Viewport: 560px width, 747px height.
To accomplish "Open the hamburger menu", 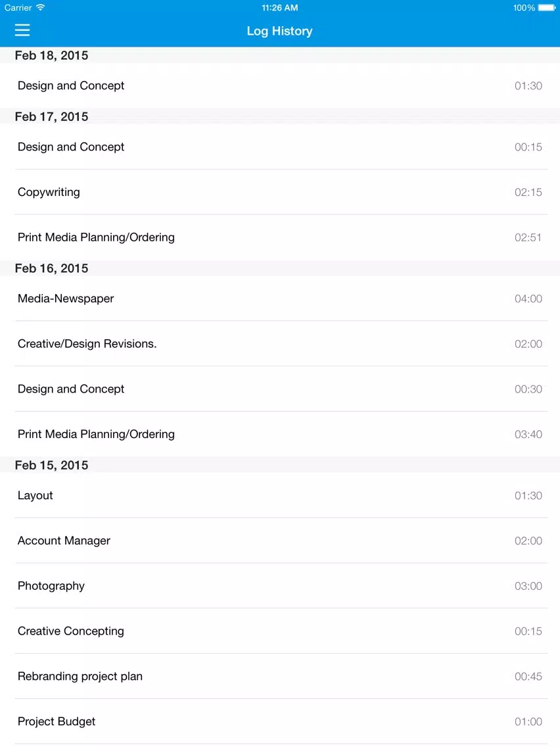I will pyautogui.click(x=22, y=30).
